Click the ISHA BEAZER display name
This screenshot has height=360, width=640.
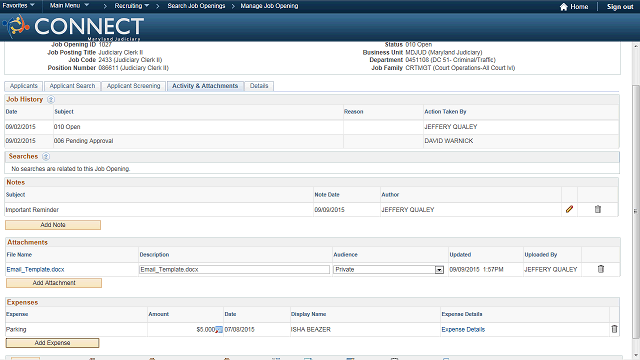pyautogui.click(x=311, y=329)
